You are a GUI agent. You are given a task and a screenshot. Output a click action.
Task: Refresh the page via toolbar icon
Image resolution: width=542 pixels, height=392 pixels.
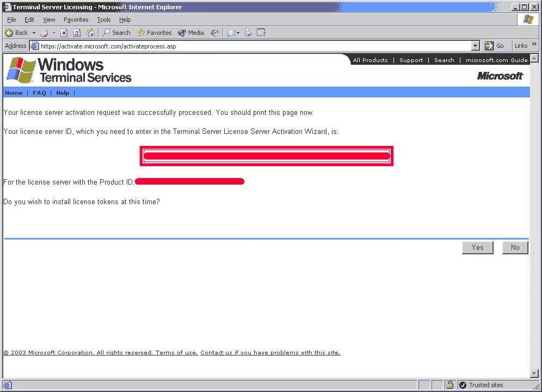click(x=77, y=33)
